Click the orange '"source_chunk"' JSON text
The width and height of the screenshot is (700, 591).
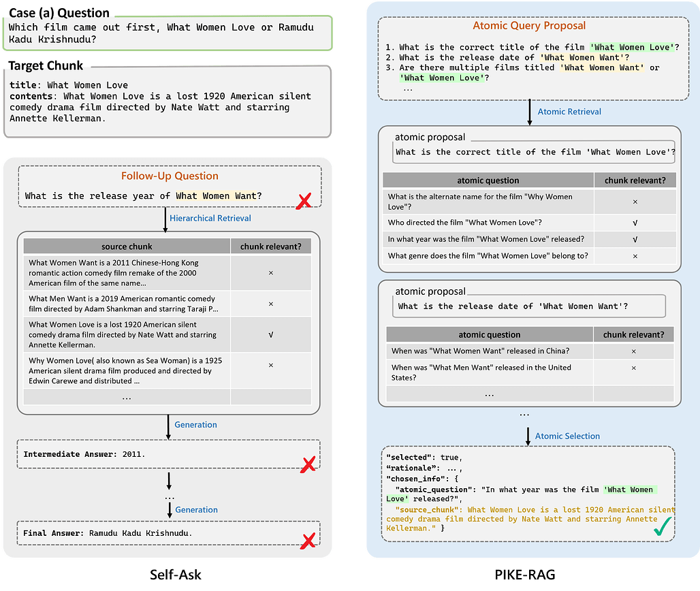click(530, 519)
